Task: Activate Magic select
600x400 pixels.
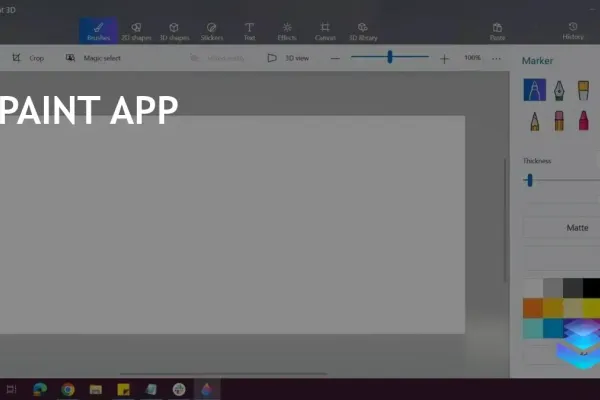Action: click(x=93, y=58)
